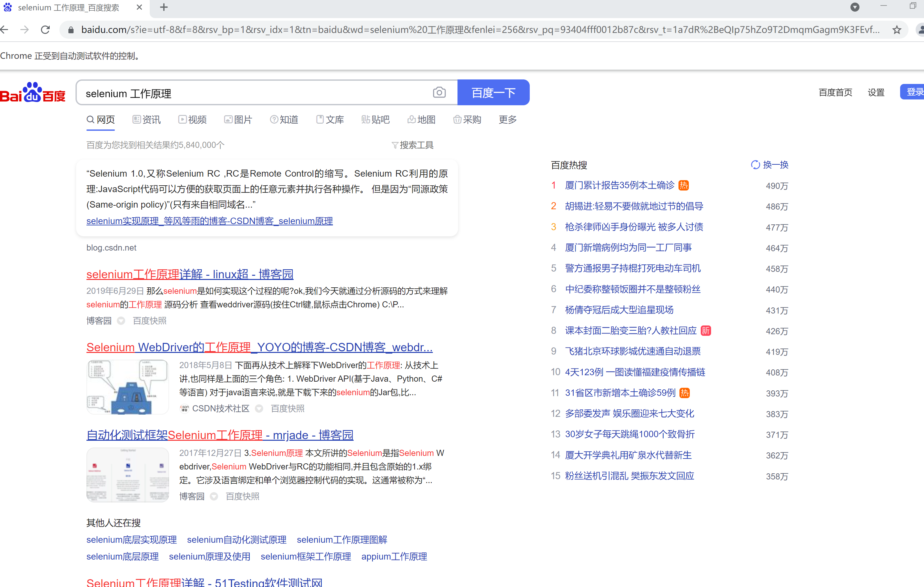
Task: Open dropdown arrow beside 博客园 source
Action: [x=121, y=321]
